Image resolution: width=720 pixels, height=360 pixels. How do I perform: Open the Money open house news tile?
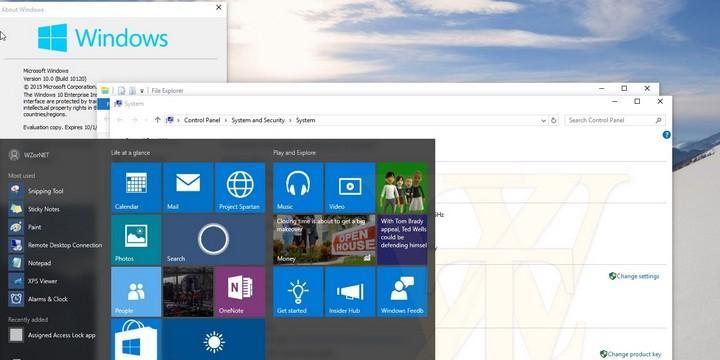pyautogui.click(x=324, y=240)
